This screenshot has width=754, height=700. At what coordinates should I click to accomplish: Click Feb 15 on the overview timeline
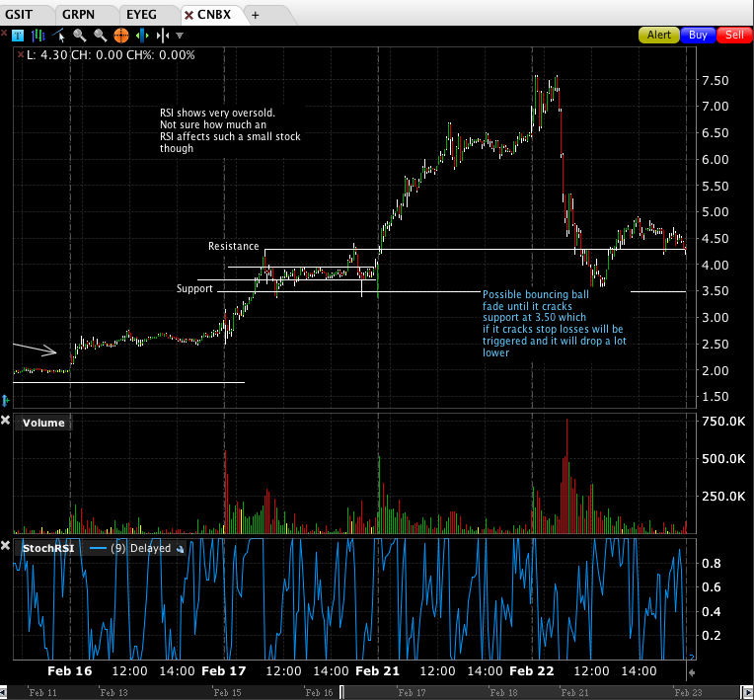tap(227, 693)
